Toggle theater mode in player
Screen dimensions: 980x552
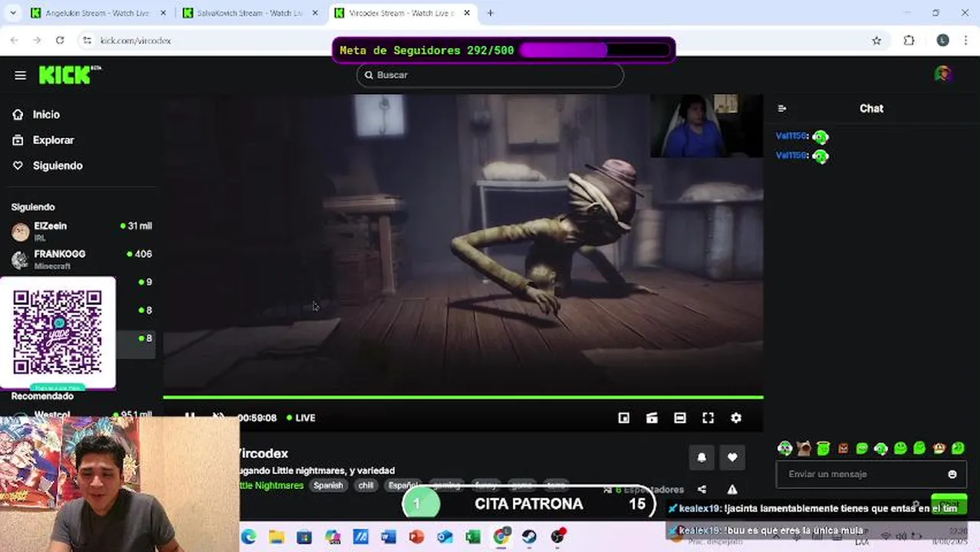tap(679, 418)
